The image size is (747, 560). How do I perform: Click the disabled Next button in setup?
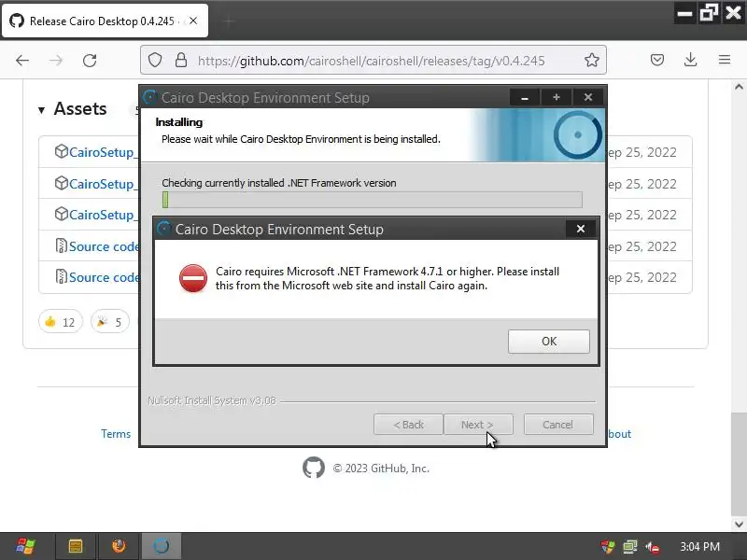tap(478, 425)
